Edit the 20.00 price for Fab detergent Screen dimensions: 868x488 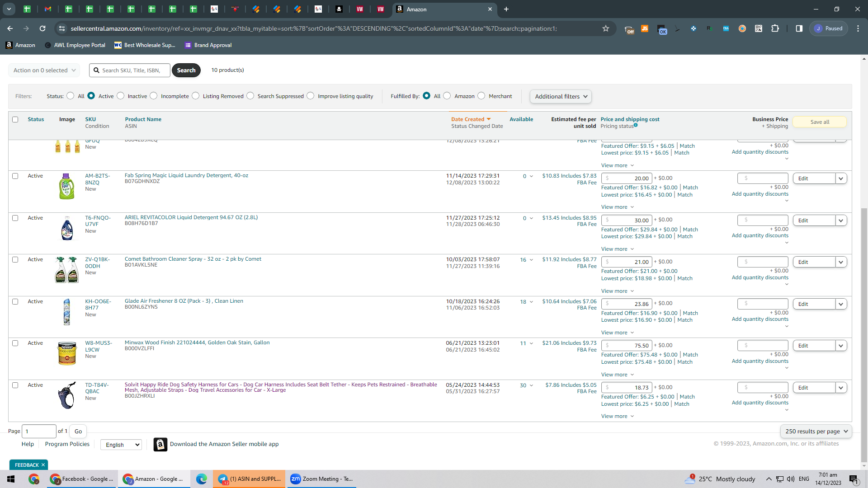click(627, 178)
